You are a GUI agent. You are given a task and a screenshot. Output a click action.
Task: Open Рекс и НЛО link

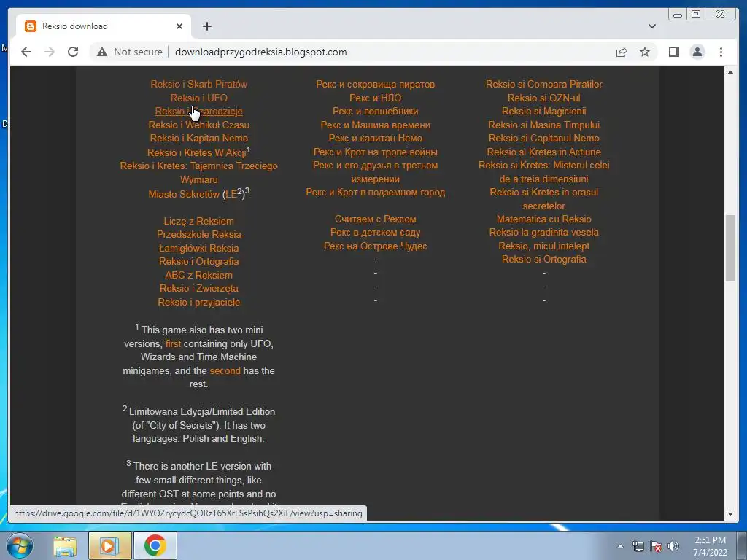pos(376,98)
